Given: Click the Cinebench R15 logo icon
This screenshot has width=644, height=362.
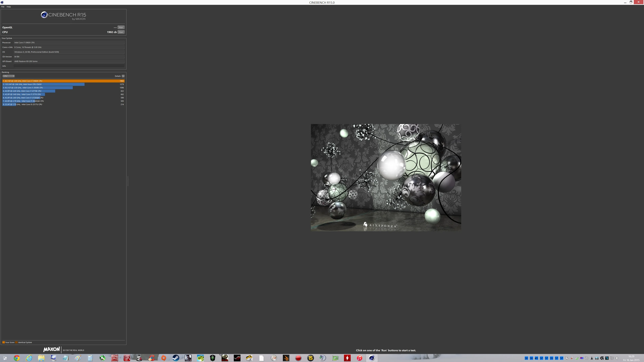Looking at the screenshot, I should click(44, 15).
